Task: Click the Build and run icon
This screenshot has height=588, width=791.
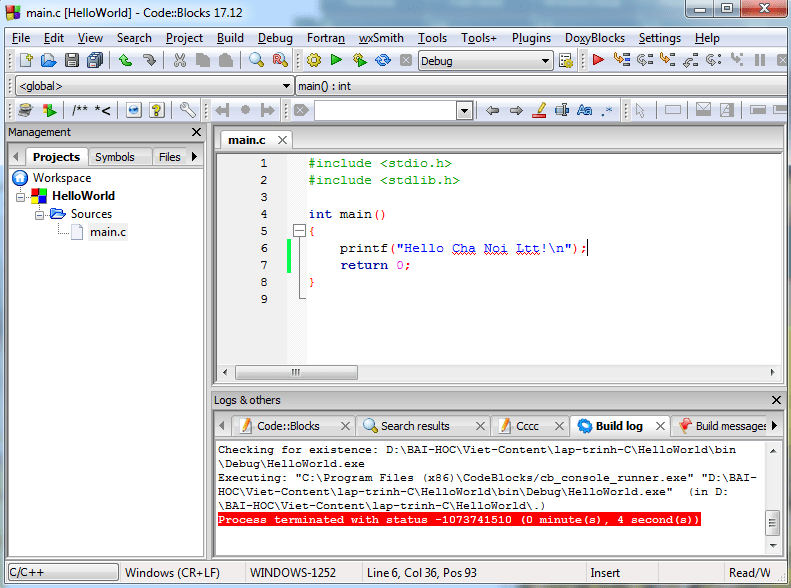Action: 359,61
